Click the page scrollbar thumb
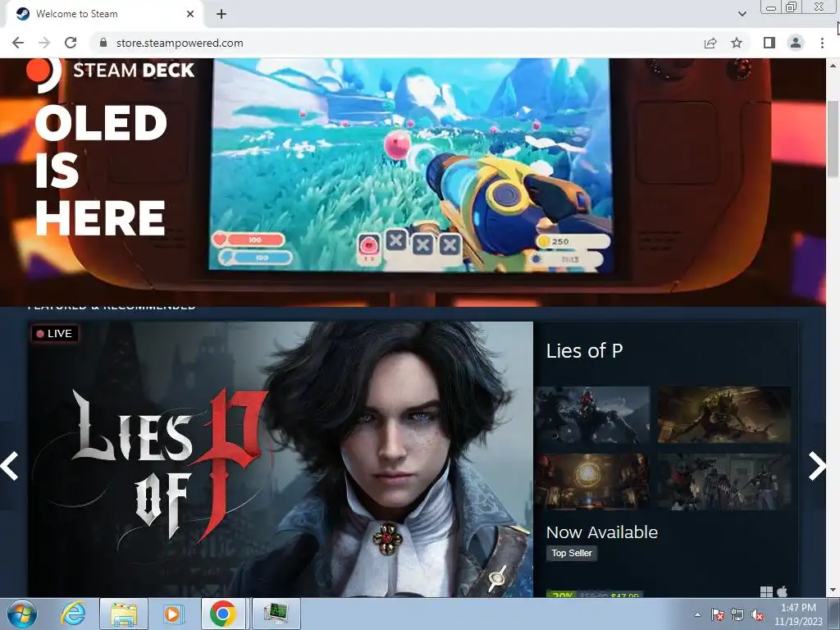 coord(833,138)
